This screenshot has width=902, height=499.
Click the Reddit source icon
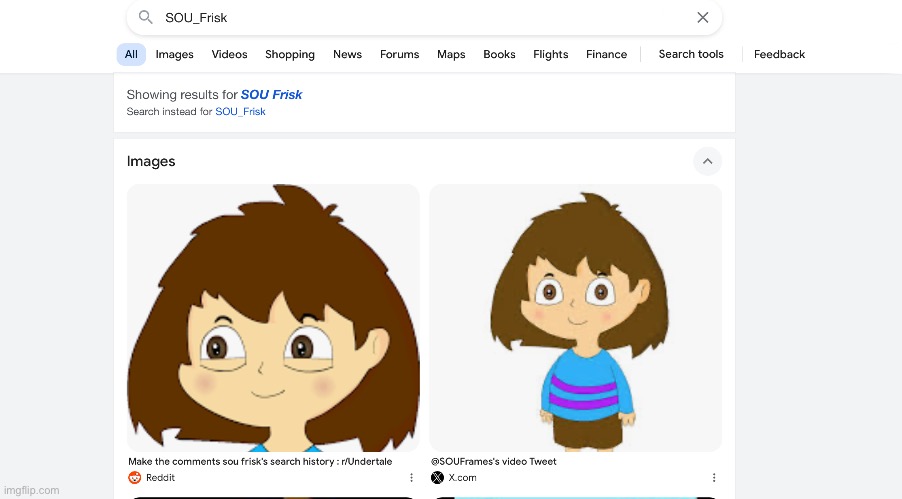click(x=135, y=478)
